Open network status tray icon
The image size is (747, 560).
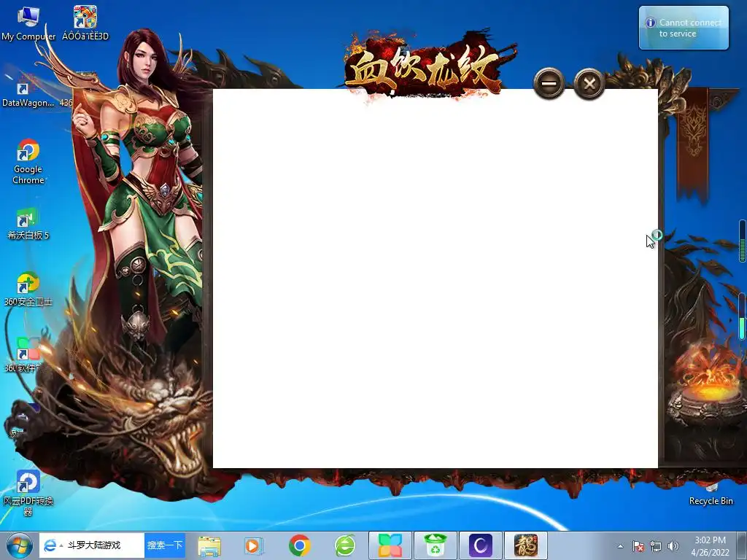click(x=656, y=546)
